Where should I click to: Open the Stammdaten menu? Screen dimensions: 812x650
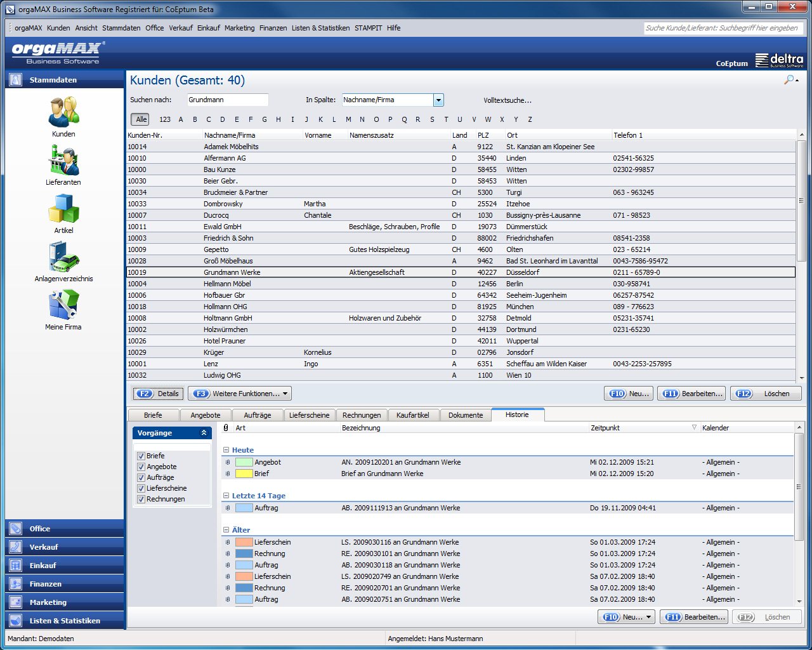coord(121,28)
